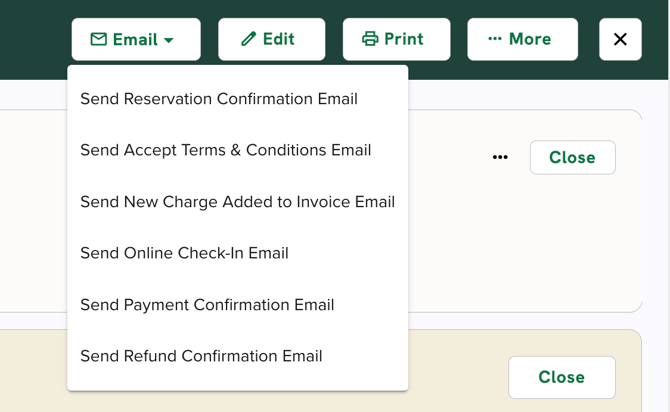Select Send Payment Confirmation Email

coord(238,305)
